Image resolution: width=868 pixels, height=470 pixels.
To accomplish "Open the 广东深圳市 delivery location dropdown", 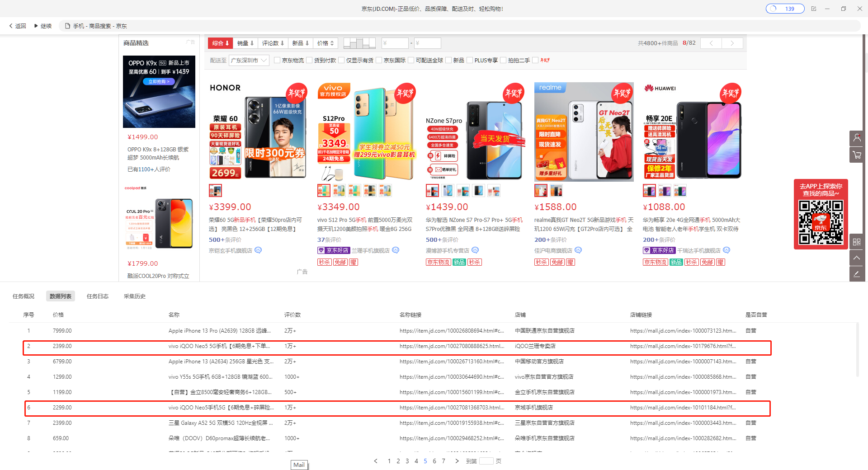I will point(249,60).
